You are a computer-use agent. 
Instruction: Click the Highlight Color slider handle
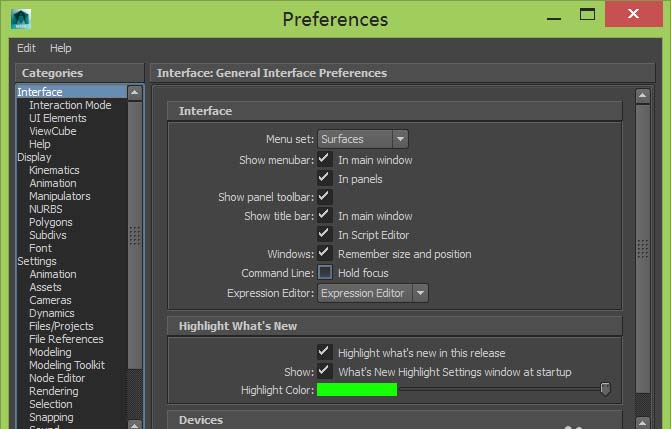click(605, 389)
